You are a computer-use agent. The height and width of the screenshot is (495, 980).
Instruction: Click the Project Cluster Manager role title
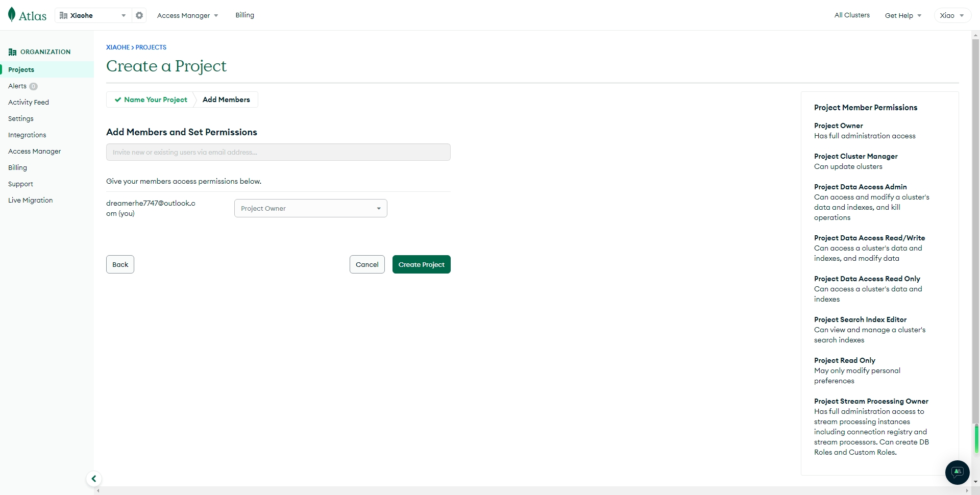[x=856, y=156]
